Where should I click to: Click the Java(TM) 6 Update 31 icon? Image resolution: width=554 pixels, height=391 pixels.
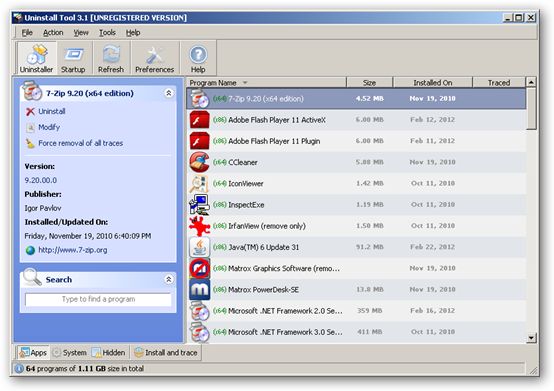(x=200, y=247)
